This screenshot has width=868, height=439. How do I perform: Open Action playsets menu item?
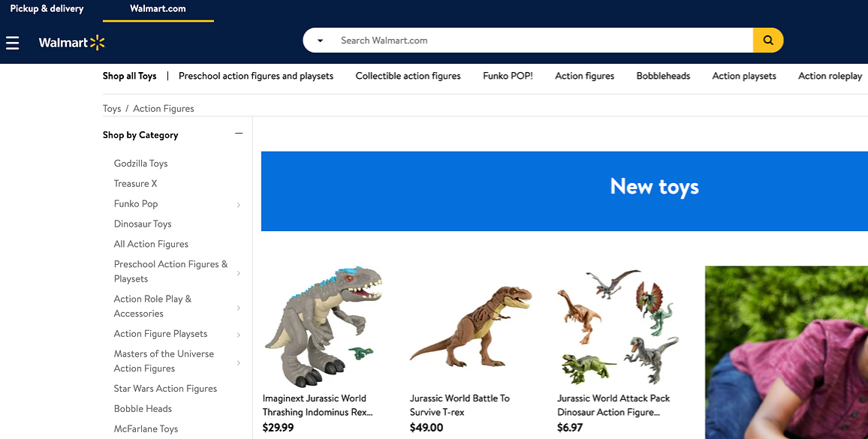click(744, 76)
